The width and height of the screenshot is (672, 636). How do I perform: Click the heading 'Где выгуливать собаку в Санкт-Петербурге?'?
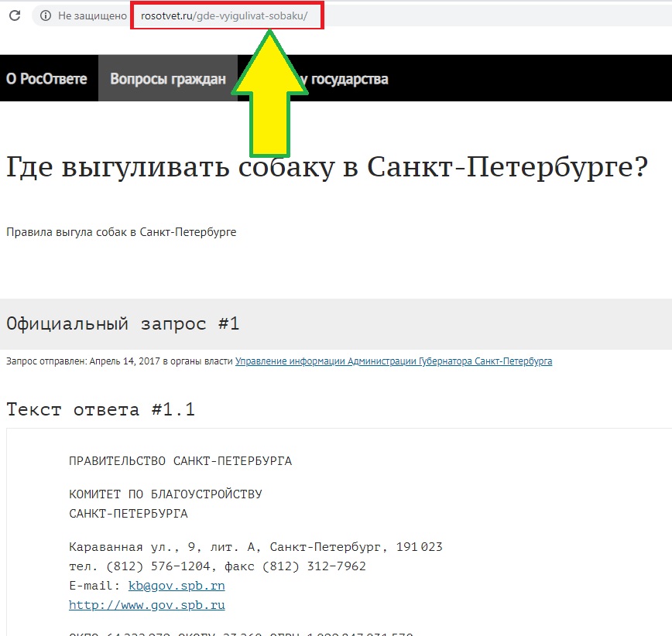pyautogui.click(x=326, y=168)
